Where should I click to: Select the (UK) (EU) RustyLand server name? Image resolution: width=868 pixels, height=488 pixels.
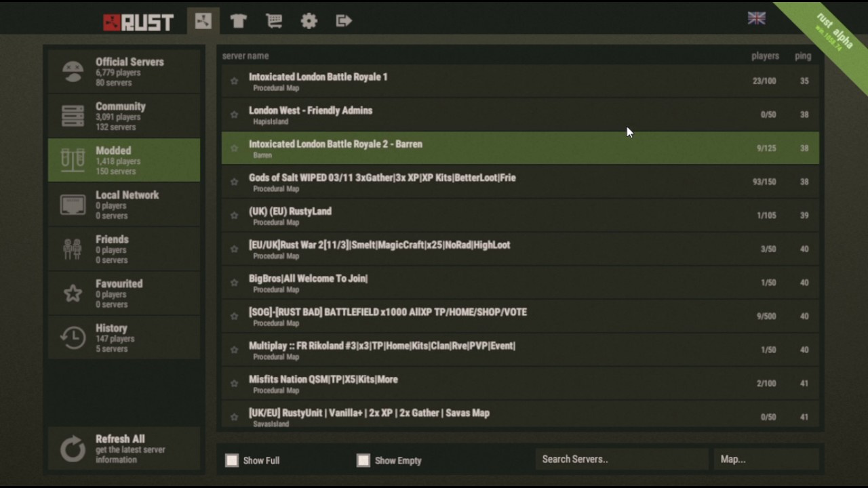(x=290, y=211)
